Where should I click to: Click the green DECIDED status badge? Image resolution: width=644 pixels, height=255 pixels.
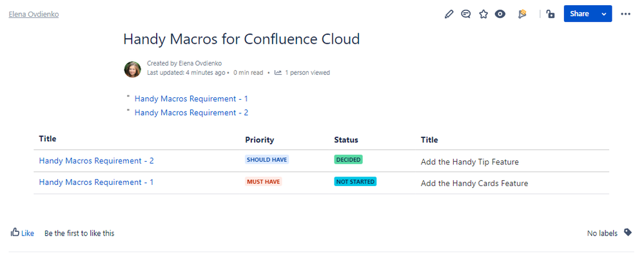(348, 160)
